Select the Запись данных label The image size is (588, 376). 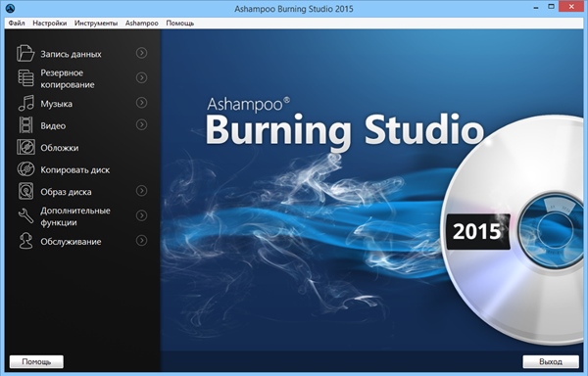(71, 54)
